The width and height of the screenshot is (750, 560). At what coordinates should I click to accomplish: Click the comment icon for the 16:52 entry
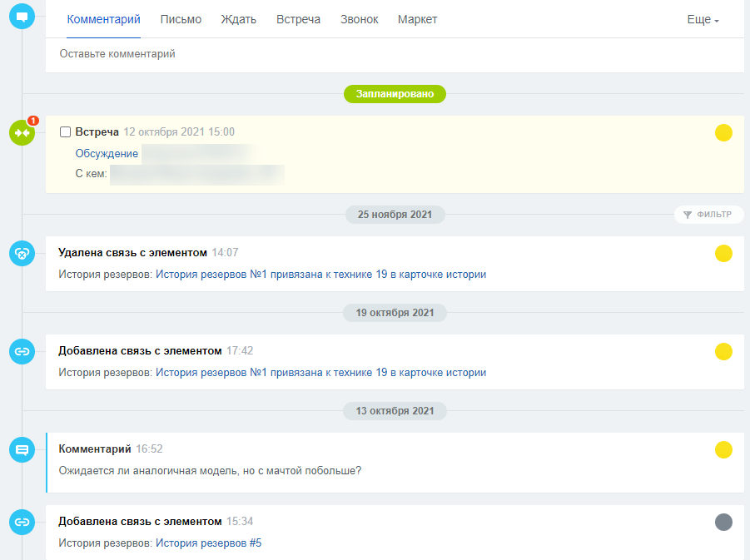tap(22, 449)
